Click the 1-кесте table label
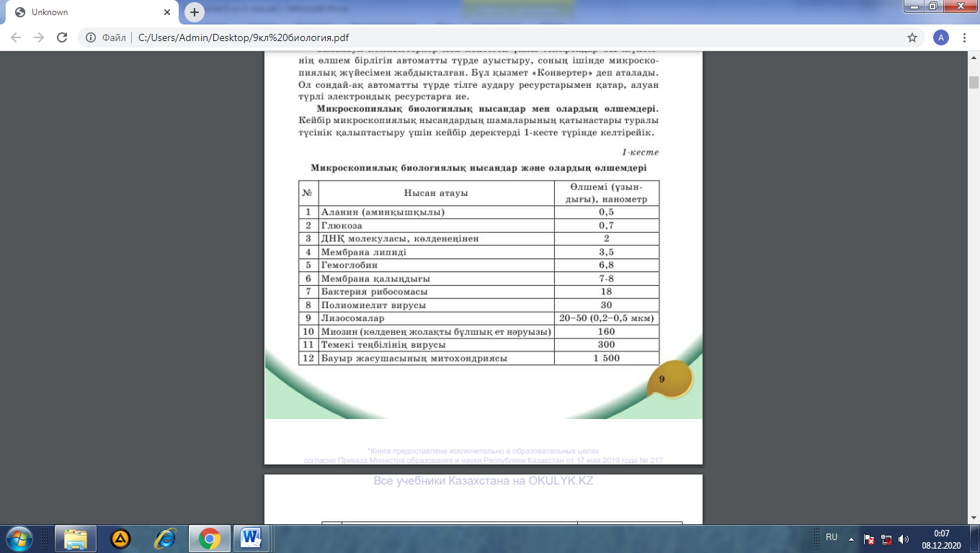This screenshot has height=553, width=980. (x=640, y=152)
